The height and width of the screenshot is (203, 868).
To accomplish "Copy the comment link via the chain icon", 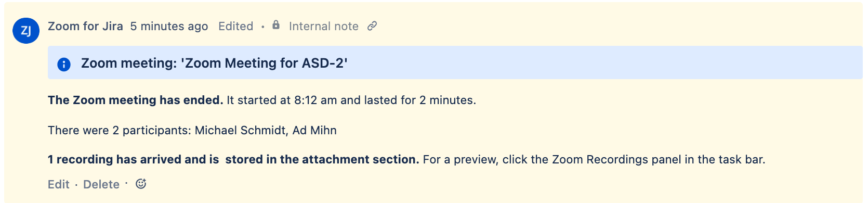I will click(x=372, y=26).
